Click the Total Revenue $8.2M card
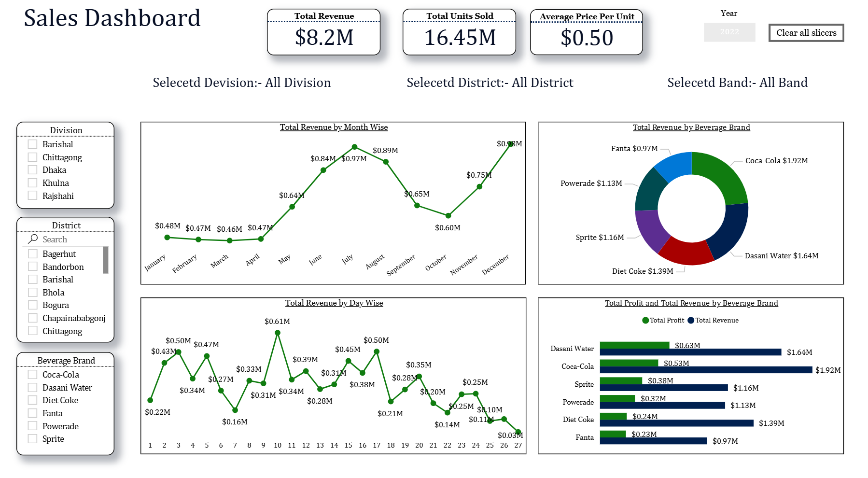The height and width of the screenshot is (478, 868). pyautogui.click(x=323, y=32)
